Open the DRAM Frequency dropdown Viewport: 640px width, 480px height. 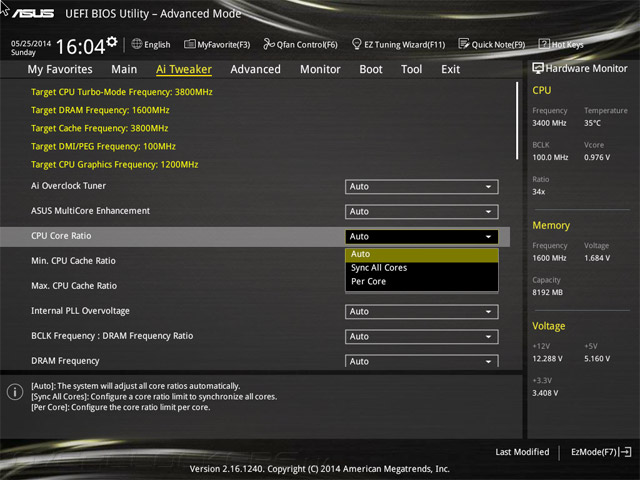pyautogui.click(x=422, y=361)
